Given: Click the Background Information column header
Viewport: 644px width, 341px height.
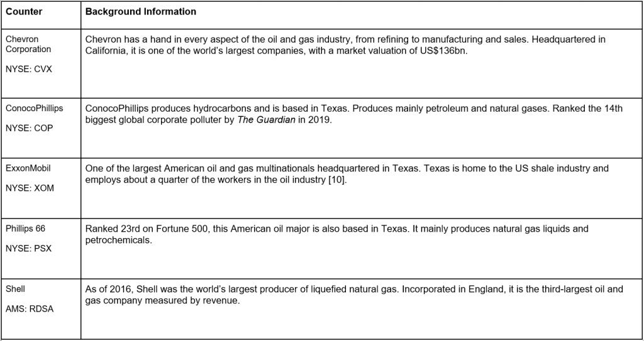Looking at the screenshot, I should pos(140,11).
